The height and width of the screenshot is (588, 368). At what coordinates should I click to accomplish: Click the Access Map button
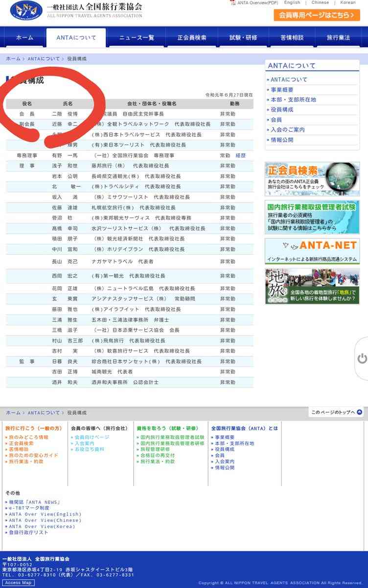tap(18, 583)
